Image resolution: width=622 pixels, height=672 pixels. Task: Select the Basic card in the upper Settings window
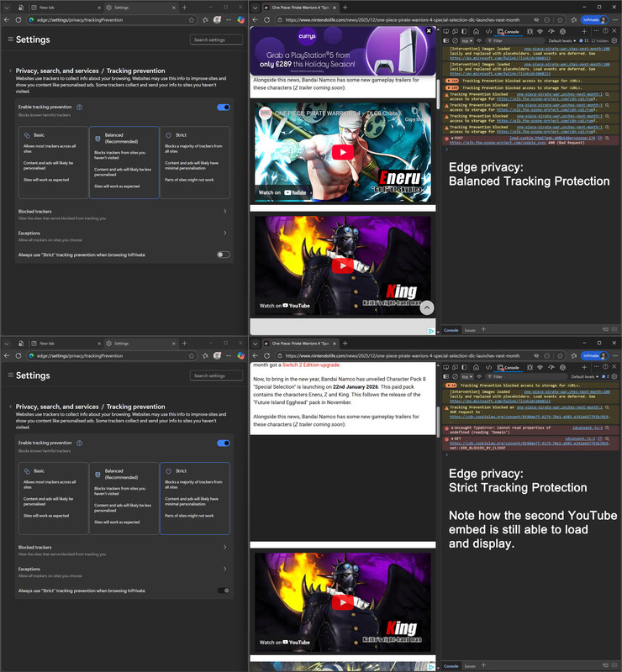point(53,162)
